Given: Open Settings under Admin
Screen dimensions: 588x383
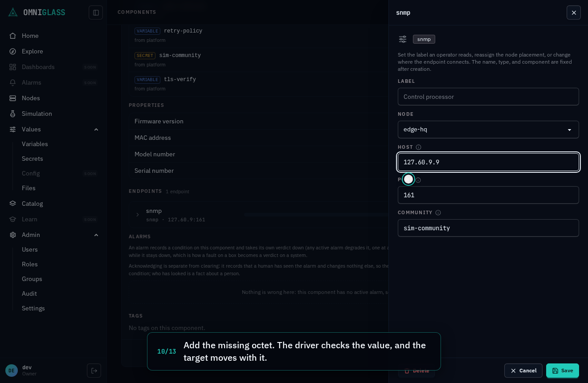Looking at the screenshot, I should pyautogui.click(x=33, y=308).
